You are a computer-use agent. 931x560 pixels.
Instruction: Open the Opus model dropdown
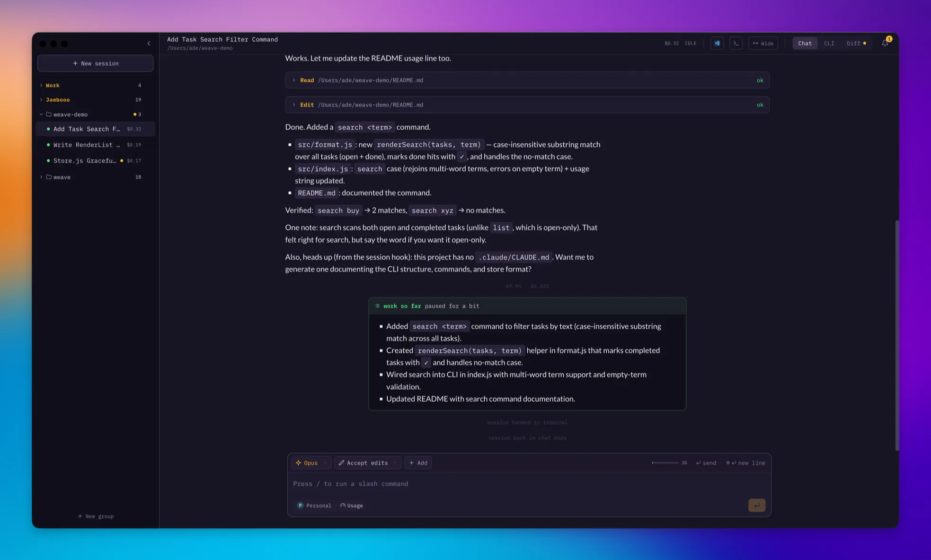311,463
